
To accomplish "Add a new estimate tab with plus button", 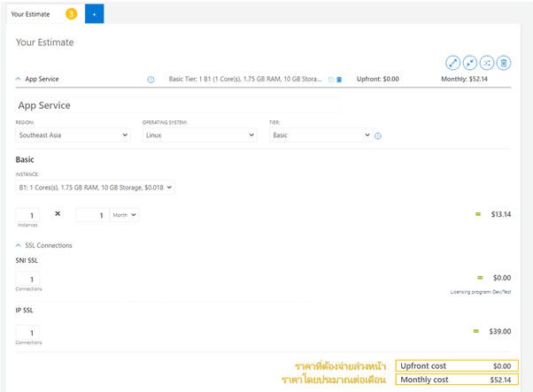I will pyautogui.click(x=94, y=14).
